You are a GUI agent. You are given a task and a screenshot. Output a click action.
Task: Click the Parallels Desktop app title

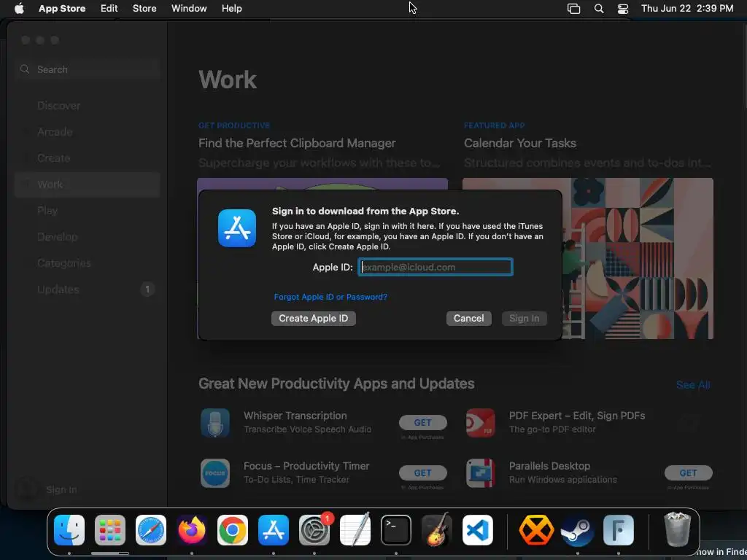549,466
